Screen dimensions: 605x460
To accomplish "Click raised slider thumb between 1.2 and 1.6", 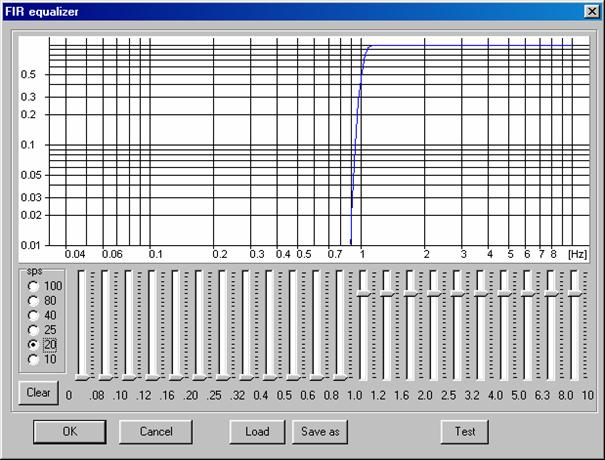I will point(387,293).
